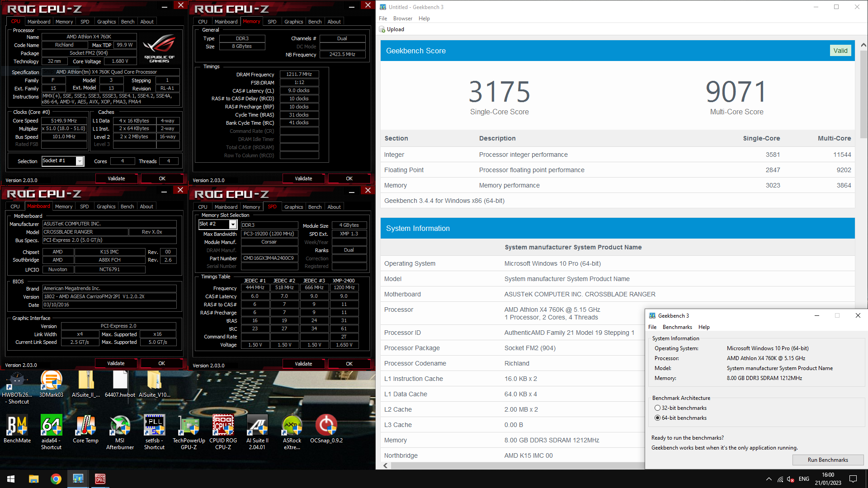Open the CPUID ROG CPU-Z desktop icon
The width and height of the screenshot is (868, 488).
[x=223, y=432]
